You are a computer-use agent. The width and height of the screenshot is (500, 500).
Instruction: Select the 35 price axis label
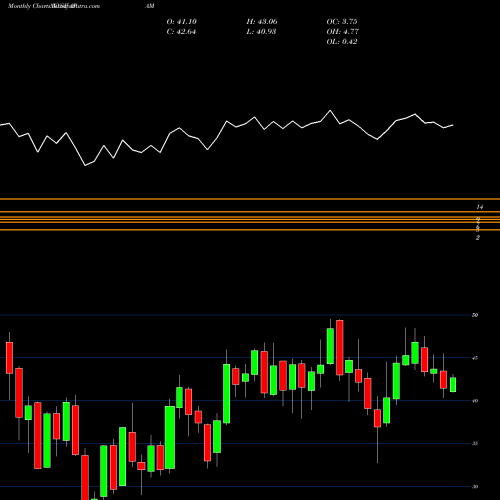pos(475,443)
